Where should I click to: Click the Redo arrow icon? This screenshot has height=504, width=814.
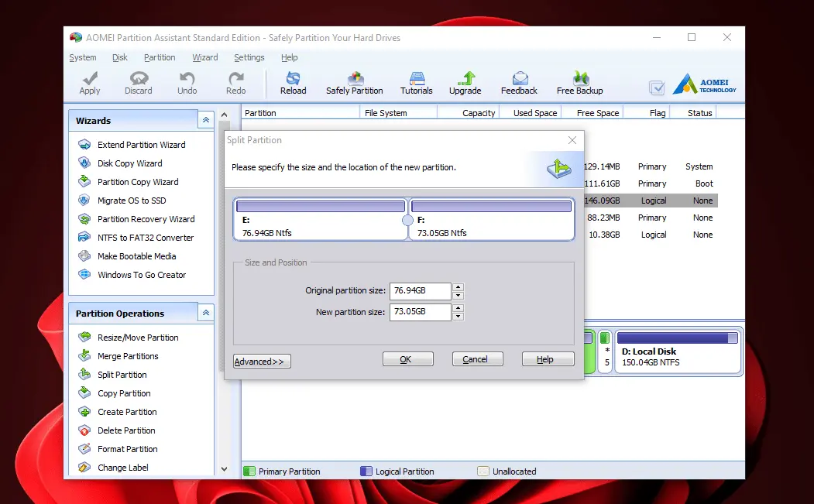click(x=235, y=78)
